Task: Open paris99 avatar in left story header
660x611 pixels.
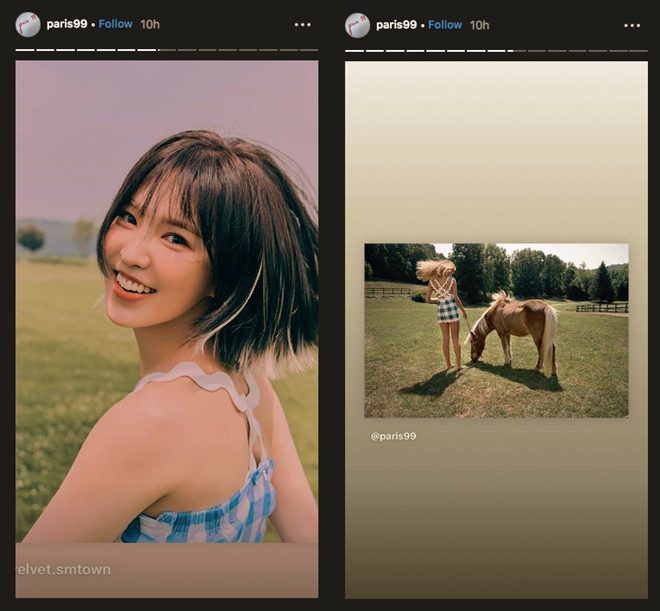Action: pyautogui.click(x=28, y=24)
